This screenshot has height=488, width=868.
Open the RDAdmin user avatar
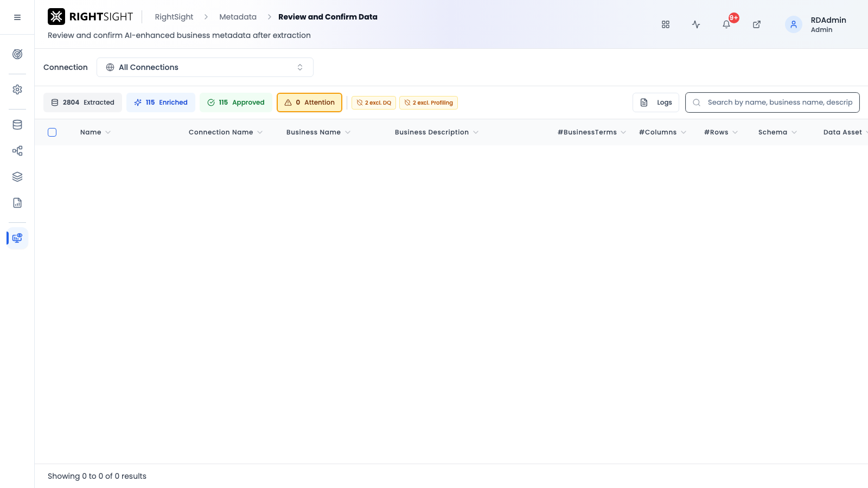pyautogui.click(x=794, y=24)
